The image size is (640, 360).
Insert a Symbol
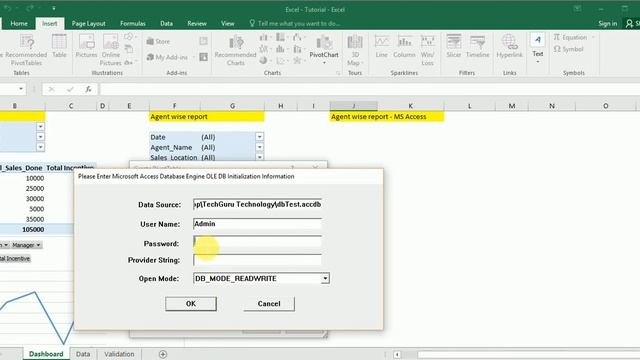[x=569, y=49]
